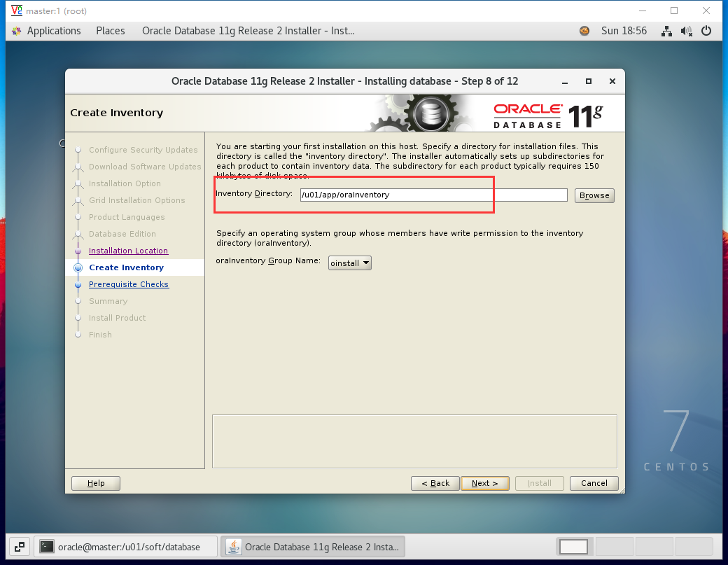Viewport: 728px width, 565px height.
Task: Click the Summary step
Action: (x=108, y=301)
